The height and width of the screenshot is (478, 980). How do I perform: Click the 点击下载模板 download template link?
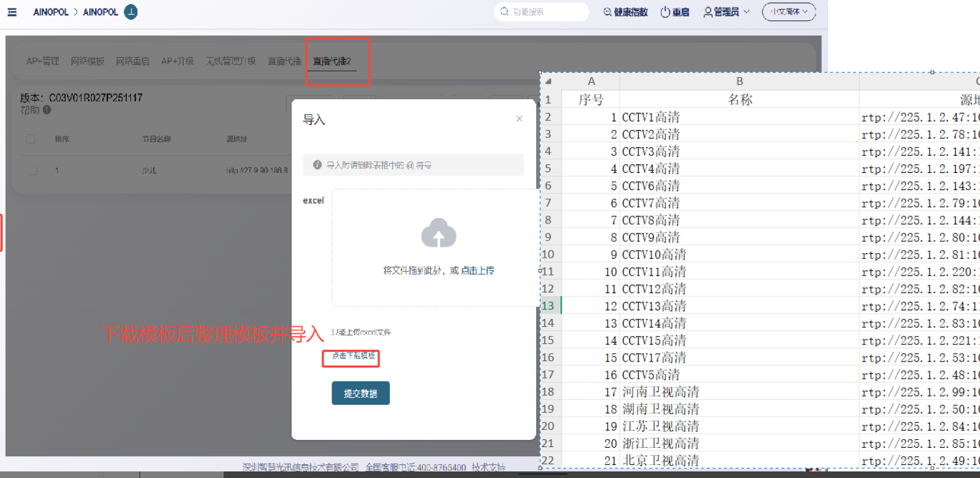[x=354, y=356]
